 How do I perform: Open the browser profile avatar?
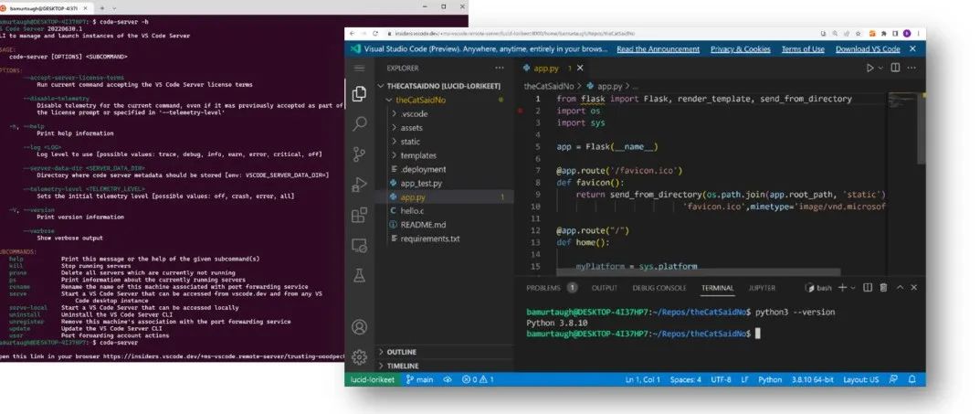pos(905,33)
